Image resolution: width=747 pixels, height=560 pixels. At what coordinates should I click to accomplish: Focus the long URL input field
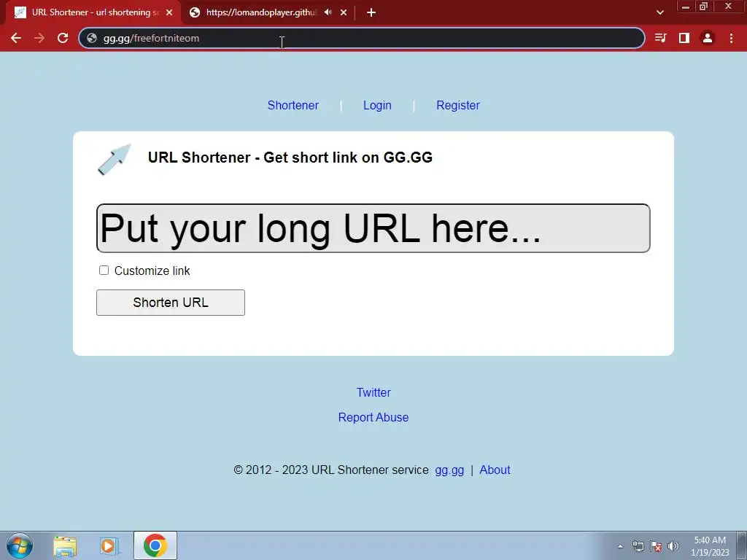click(373, 228)
